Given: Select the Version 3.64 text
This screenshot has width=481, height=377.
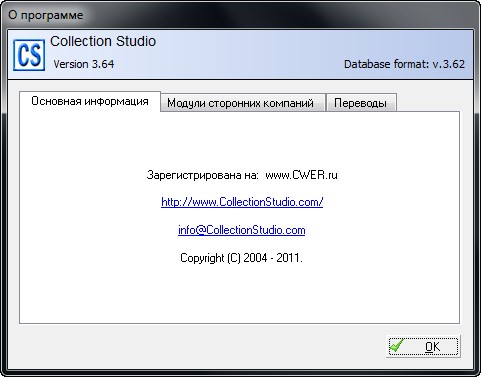Looking at the screenshot, I should [84, 64].
